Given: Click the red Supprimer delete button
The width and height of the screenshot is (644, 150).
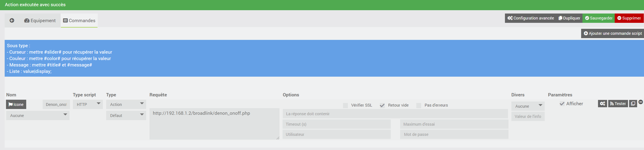Looking at the screenshot, I should (629, 18).
